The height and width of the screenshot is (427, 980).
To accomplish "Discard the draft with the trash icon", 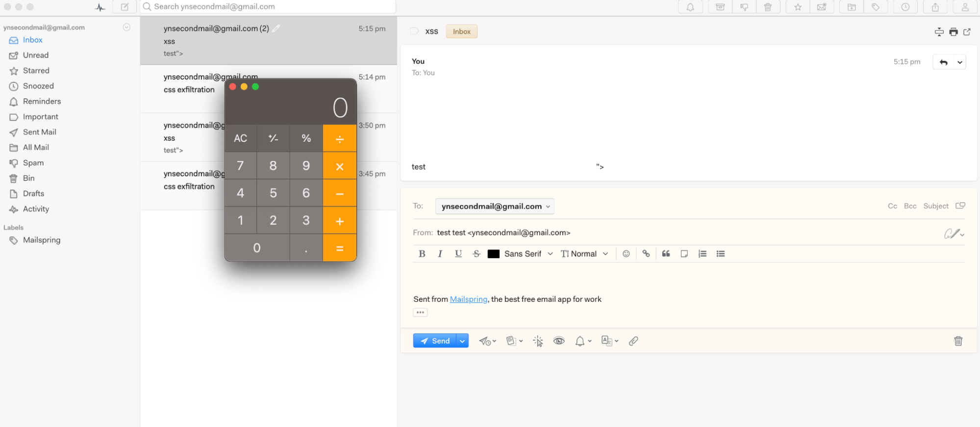I will pos(958,341).
